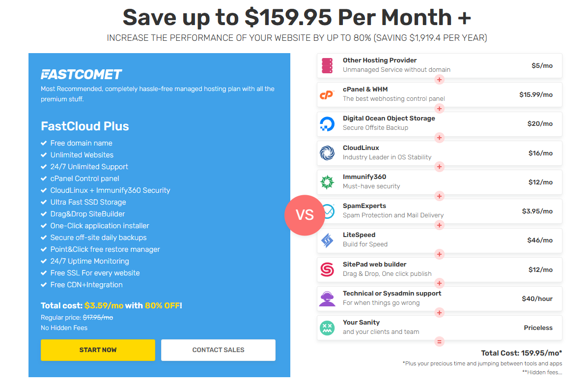Click the CloudLinux swirl icon
Screen dimensions: 588x388
pyautogui.click(x=327, y=153)
